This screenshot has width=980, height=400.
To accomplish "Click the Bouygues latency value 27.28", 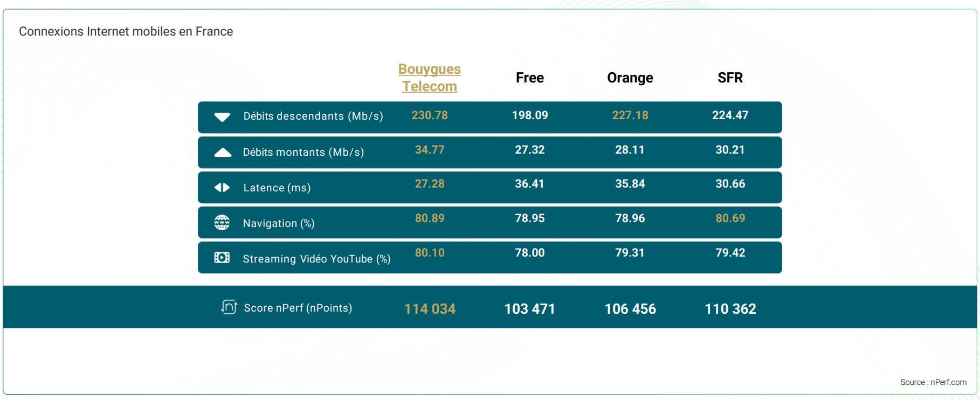I will click(430, 184).
